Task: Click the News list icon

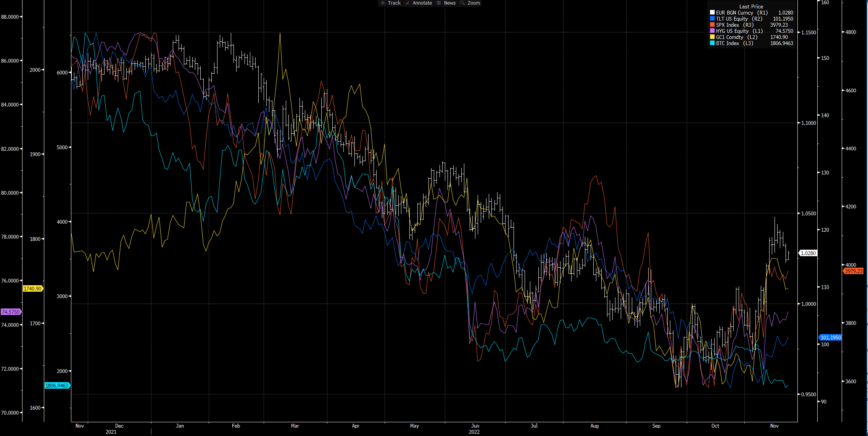Action: (x=439, y=3)
